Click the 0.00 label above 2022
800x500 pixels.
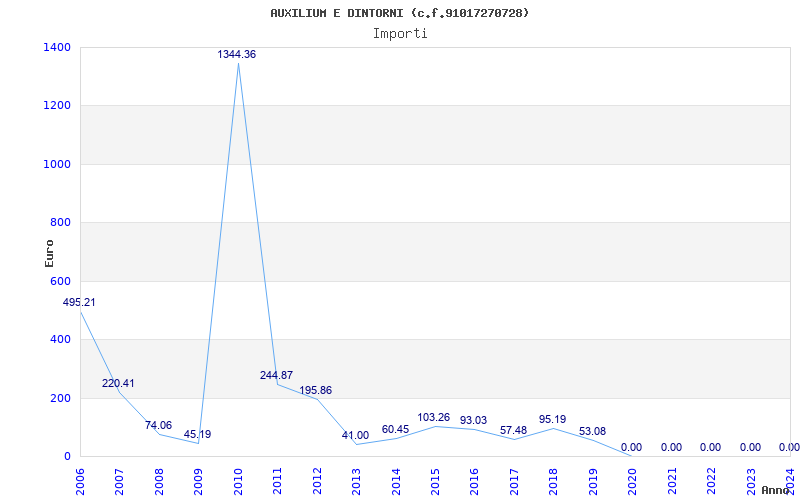coord(710,447)
